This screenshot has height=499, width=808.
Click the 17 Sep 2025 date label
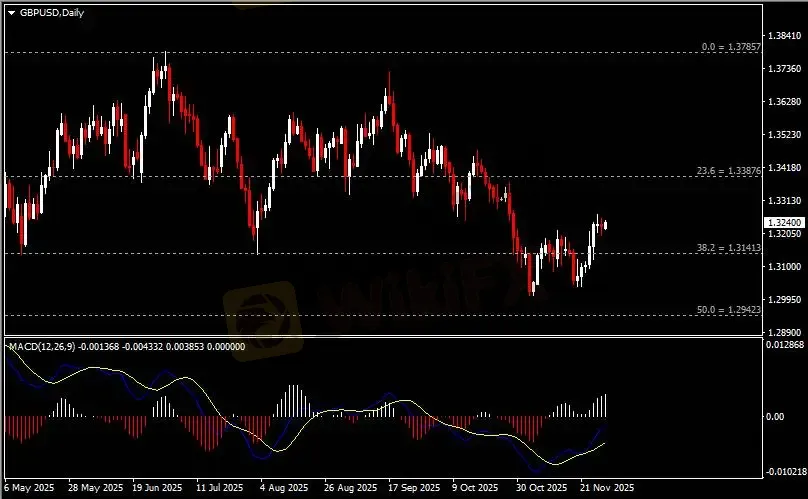click(x=414, y=487)
